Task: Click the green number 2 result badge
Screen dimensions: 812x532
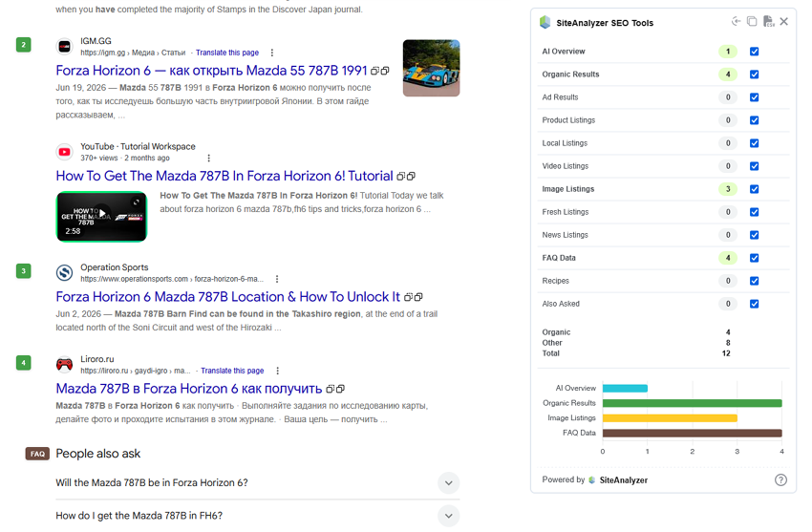Action: click(23, 45)
